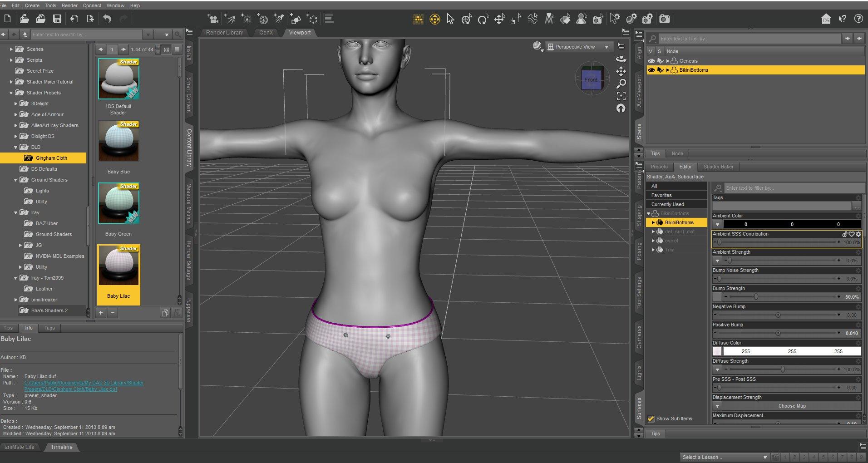This screenshot has width=868, height=463.
Task: Click the Render camera icon
Action: click(x=664, y=19)
